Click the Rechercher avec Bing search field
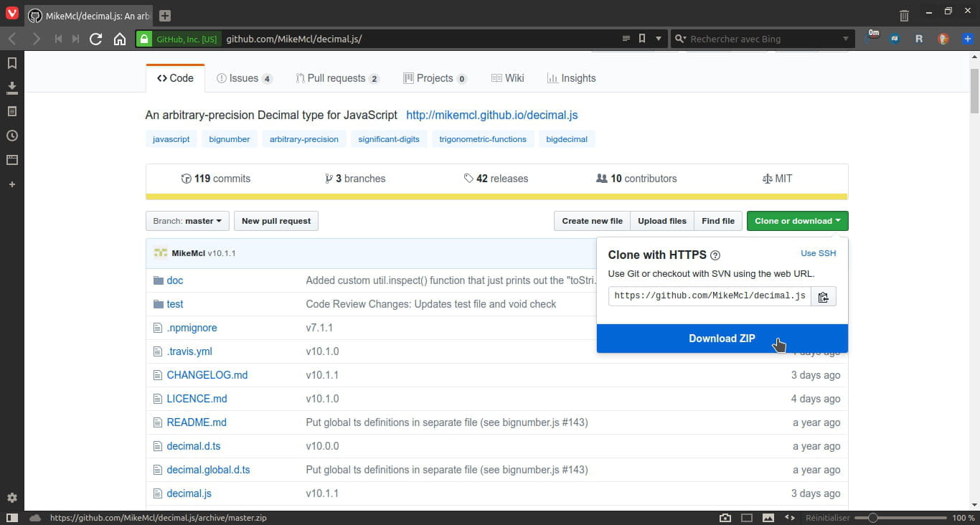 [x=763, y=39]
